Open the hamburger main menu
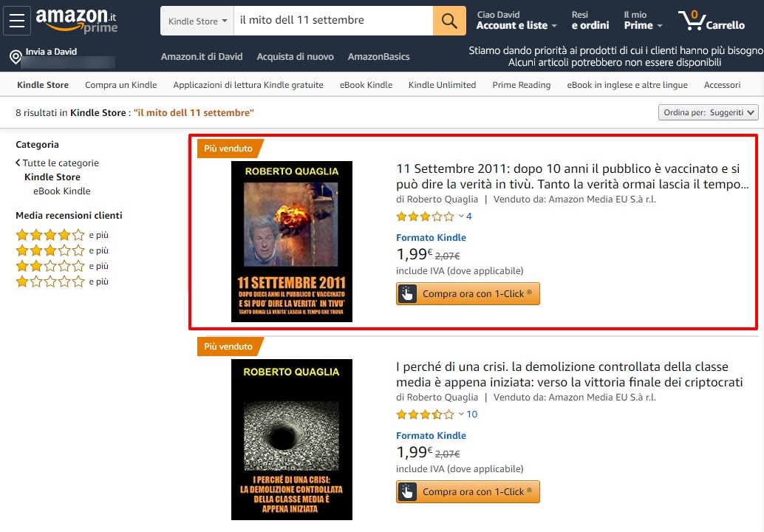Image resolution: width=764 pixels, height=532 pixels. 17,21
